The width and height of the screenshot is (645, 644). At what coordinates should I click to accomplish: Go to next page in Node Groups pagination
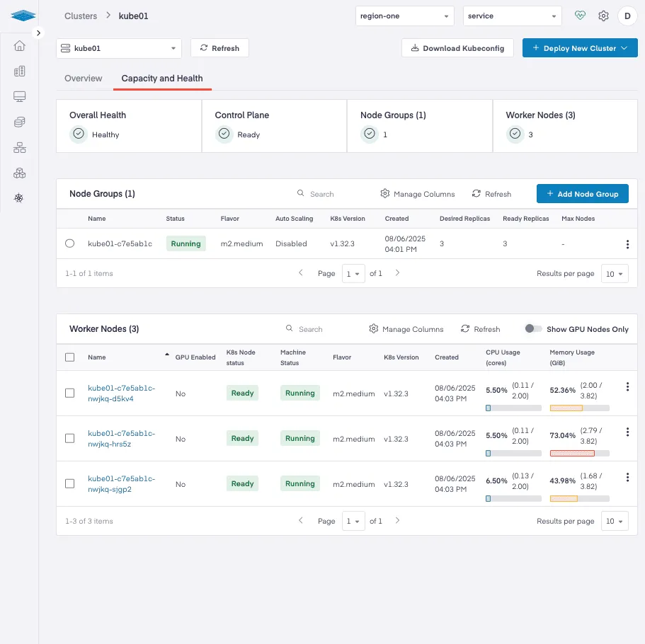click(397, 272)
